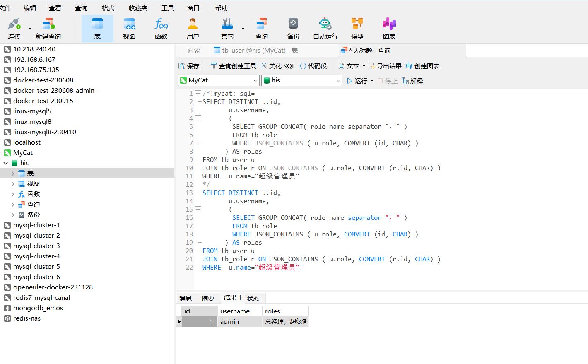Insert a 代码段 code snippet

313,66
